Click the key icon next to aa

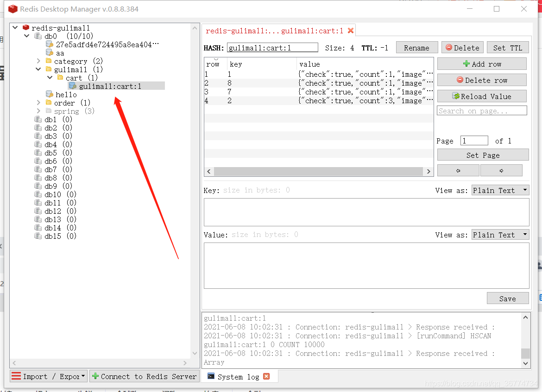click(x=50, y=52)
